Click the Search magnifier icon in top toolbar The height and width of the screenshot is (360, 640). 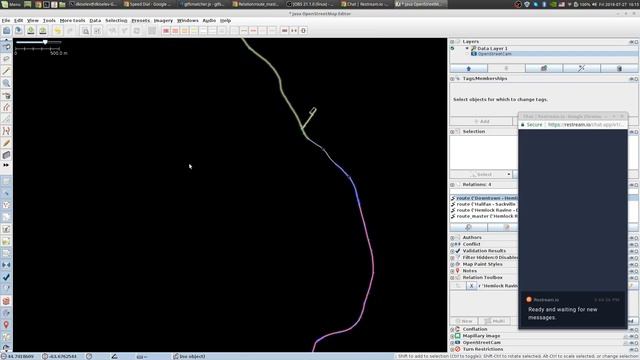[x=85, y=31]
